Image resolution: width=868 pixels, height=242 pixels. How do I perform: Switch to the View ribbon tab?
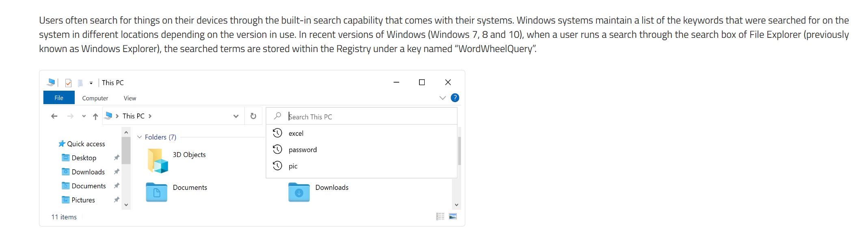[130, 98]
